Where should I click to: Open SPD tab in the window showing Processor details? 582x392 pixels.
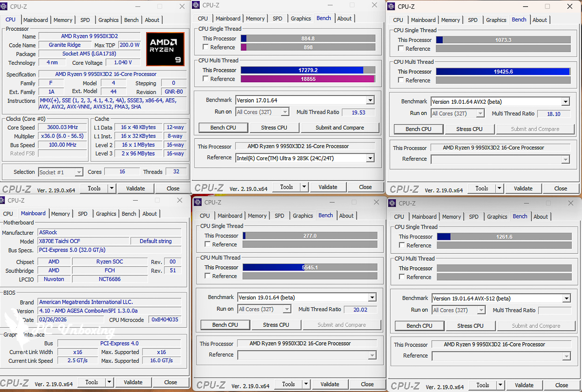click(x=85, y=20)
